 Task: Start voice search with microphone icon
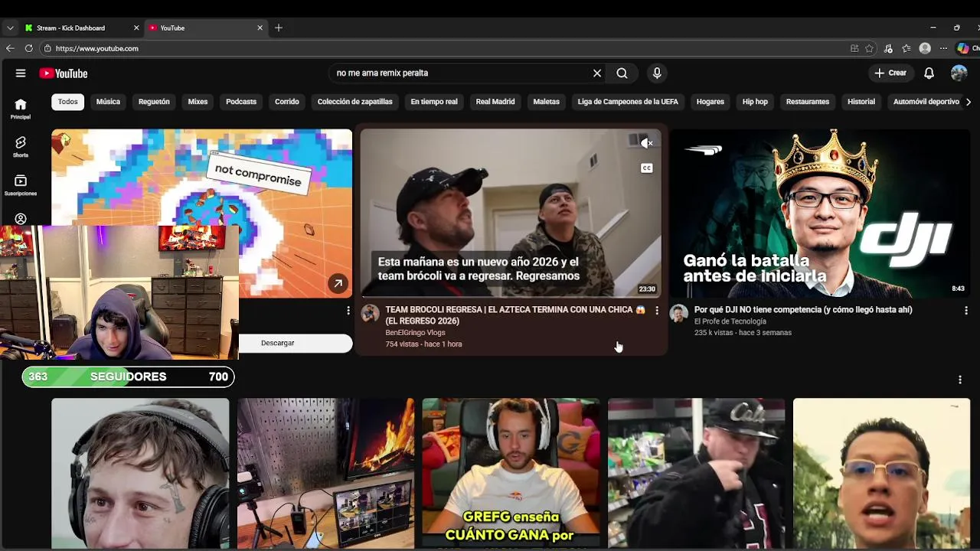(656, 73)
